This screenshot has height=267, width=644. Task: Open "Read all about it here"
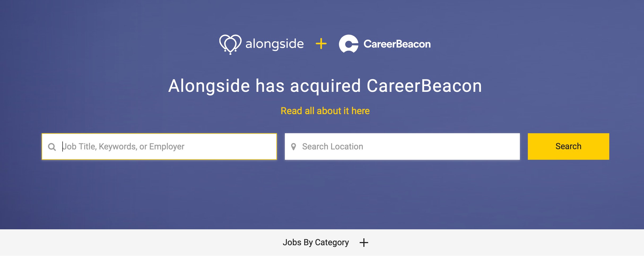coord(325,111)
